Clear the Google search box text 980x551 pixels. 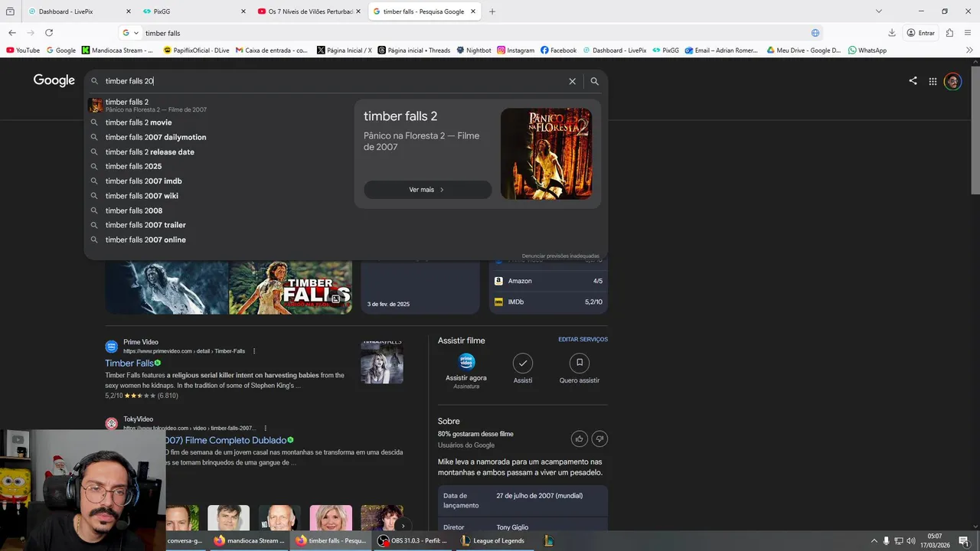572,81
